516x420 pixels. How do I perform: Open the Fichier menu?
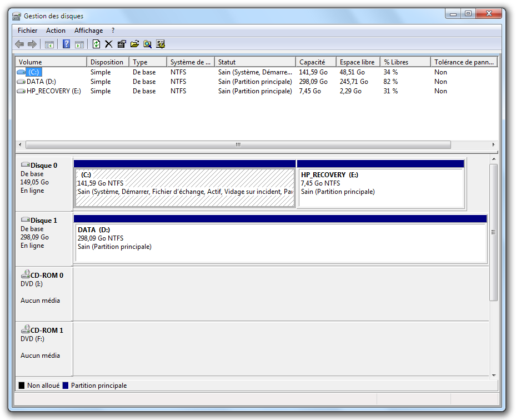tap(28, 31)
